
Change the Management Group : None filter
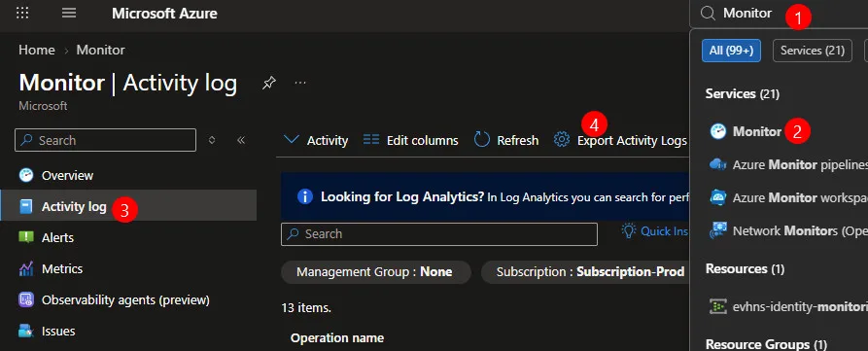tap(376, 272)
